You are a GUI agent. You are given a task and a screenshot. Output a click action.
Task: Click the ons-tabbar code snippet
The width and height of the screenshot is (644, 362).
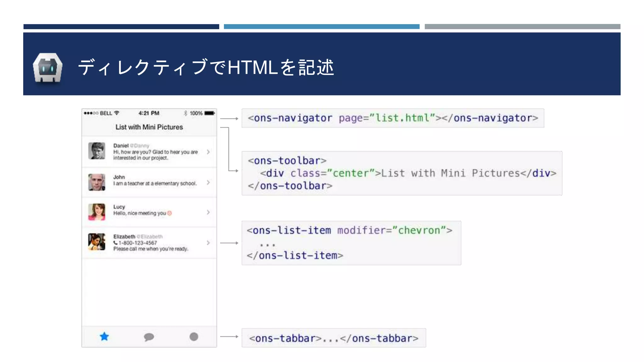[334, 338]
